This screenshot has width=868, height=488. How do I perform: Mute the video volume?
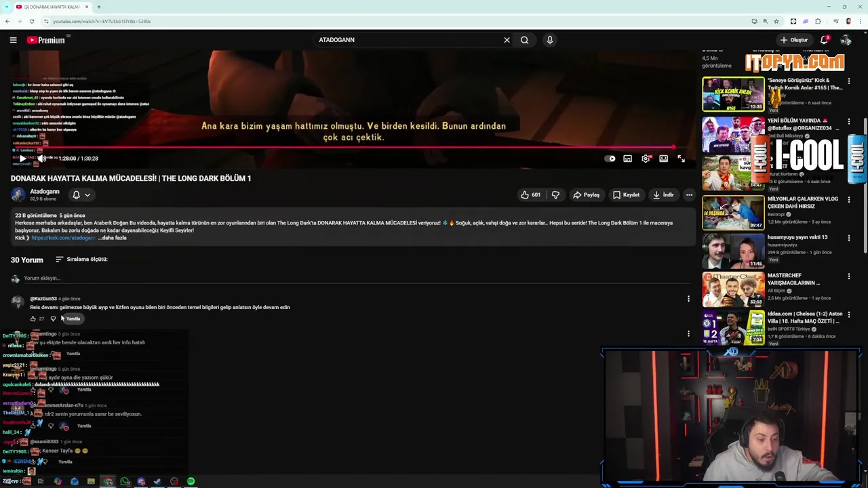[42, 159]
